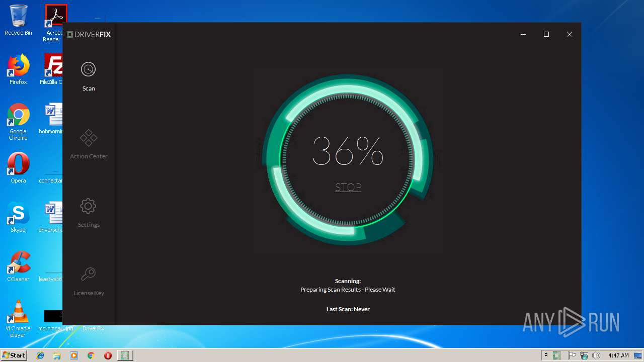Close the DriverFix window
This screenshot has height=362, width=644.
570,34
